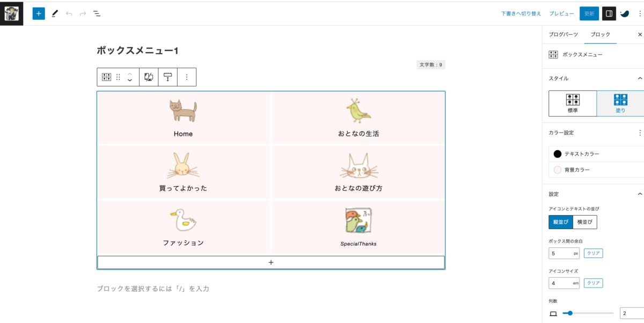Open the block inserter plus button
644x323 pixels.
39,13
